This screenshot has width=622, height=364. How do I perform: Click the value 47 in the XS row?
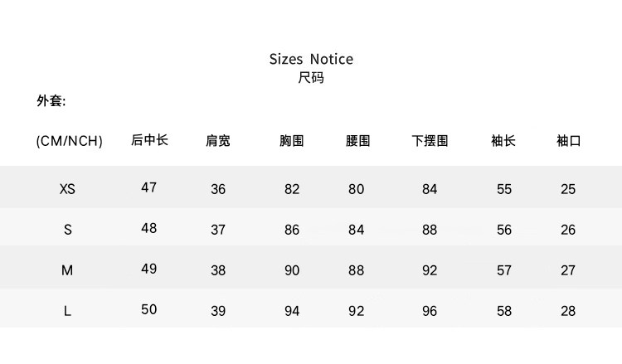(x=149, y=187)
